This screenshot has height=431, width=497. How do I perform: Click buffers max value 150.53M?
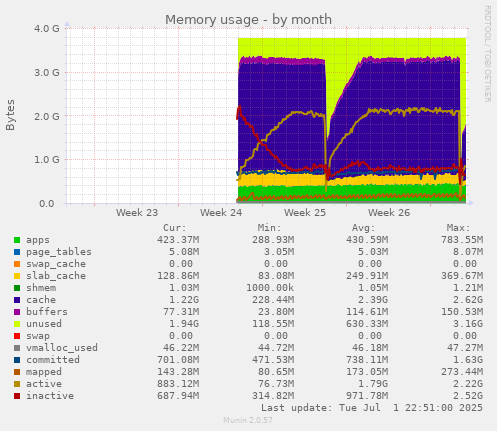(x=462, y=312)
